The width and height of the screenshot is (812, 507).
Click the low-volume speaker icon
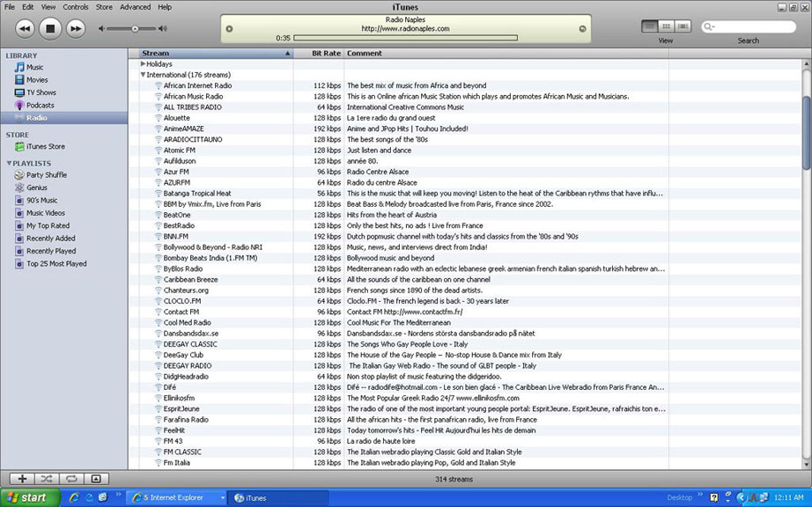[x=101, y=29]
